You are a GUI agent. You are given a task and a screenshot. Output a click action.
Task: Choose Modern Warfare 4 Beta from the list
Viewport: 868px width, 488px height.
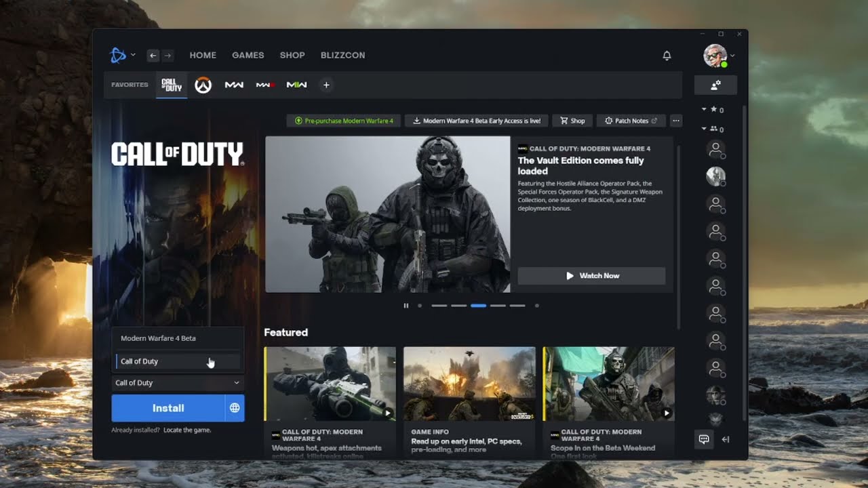(178, 338)
